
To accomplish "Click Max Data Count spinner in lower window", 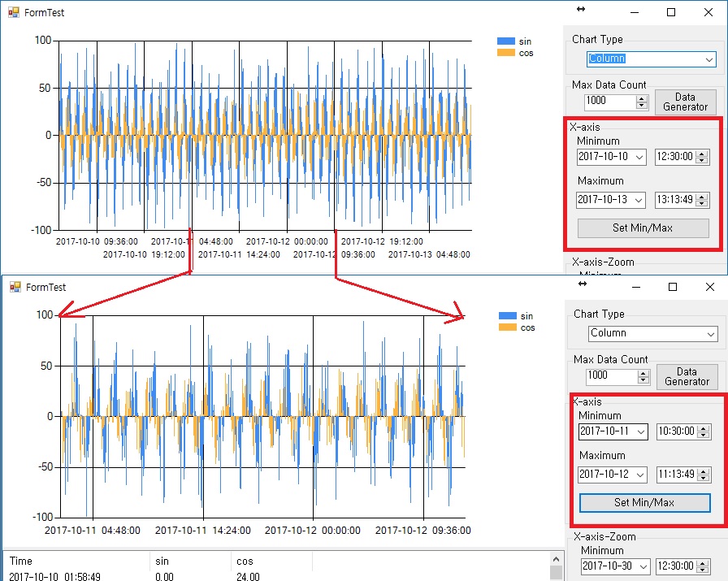I will [643, 376].
